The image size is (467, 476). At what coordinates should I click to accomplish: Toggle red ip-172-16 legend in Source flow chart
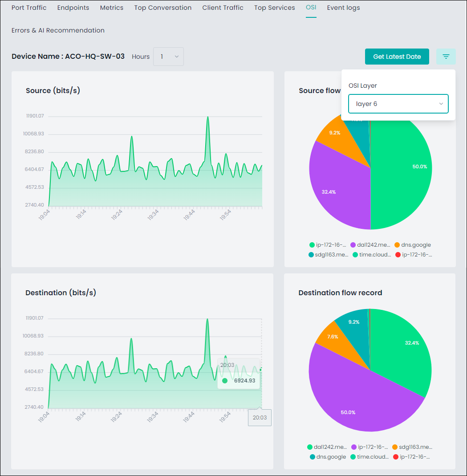coord(414,255)
